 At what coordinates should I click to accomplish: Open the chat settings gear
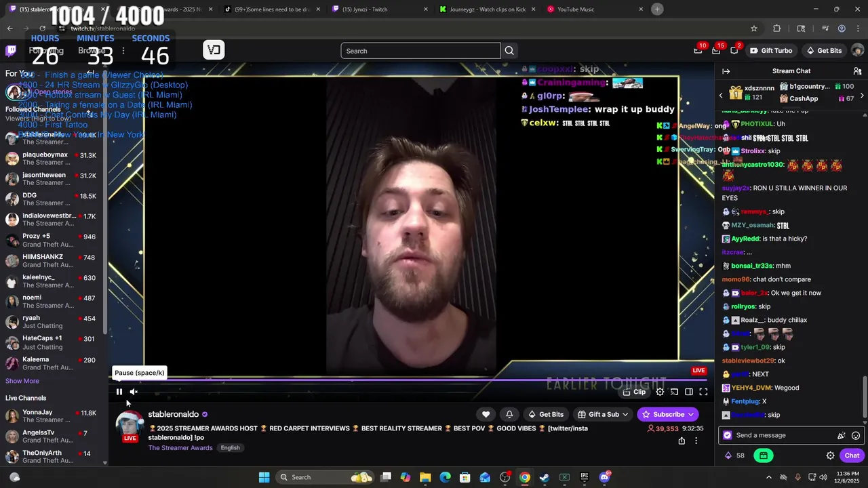[x=830, y=455]
